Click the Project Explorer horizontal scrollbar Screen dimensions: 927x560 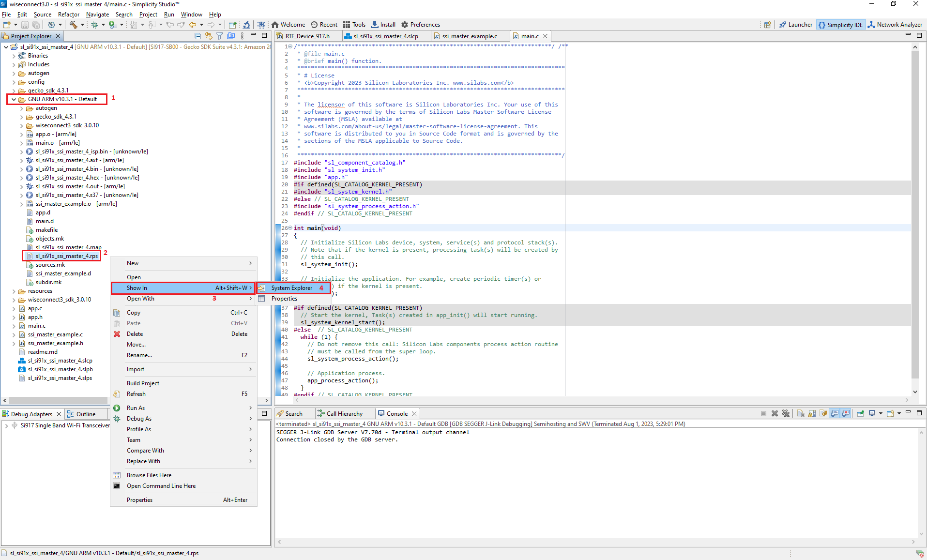coord(59,400)
